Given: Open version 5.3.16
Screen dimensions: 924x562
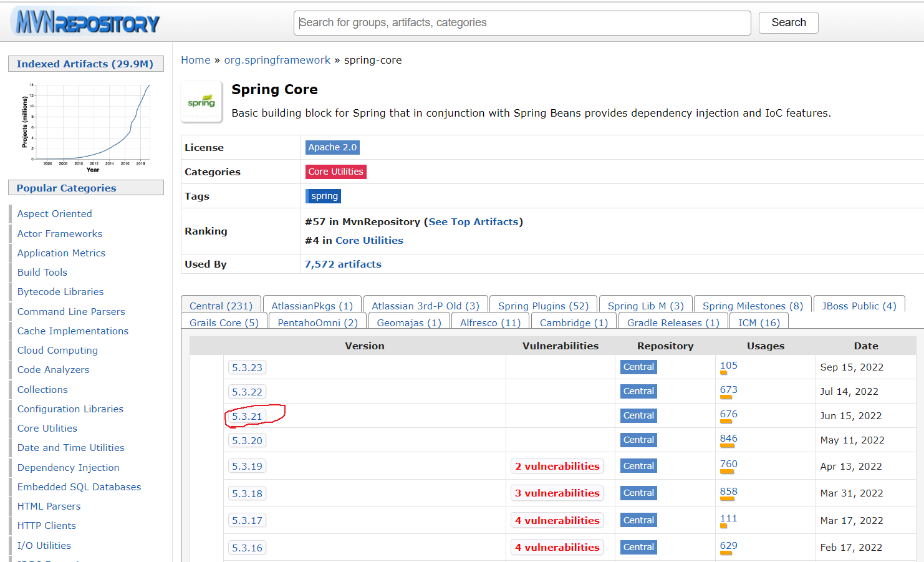Looking at the screenshot, I should click(247, 548).
